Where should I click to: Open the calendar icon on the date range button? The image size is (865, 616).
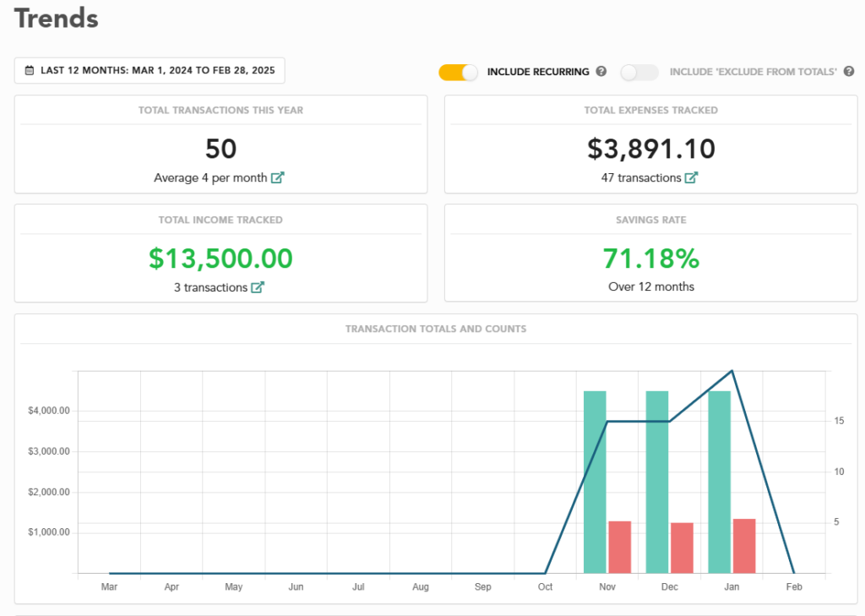click(27, 71)
